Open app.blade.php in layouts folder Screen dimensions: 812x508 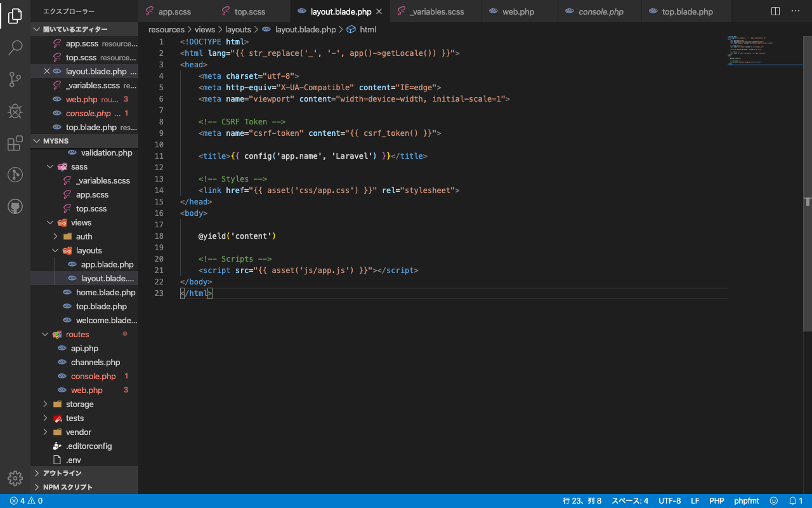point(84,265)
